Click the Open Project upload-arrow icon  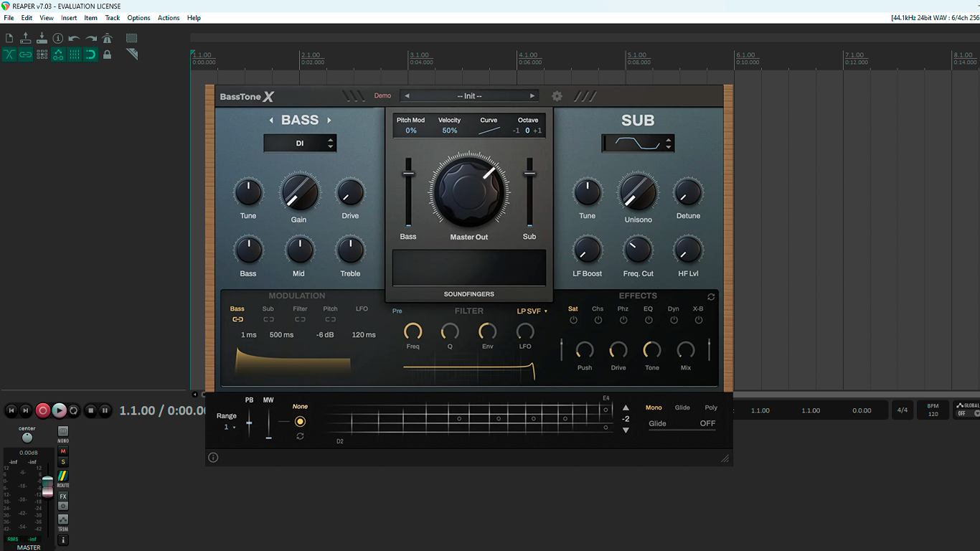point(26,38)
